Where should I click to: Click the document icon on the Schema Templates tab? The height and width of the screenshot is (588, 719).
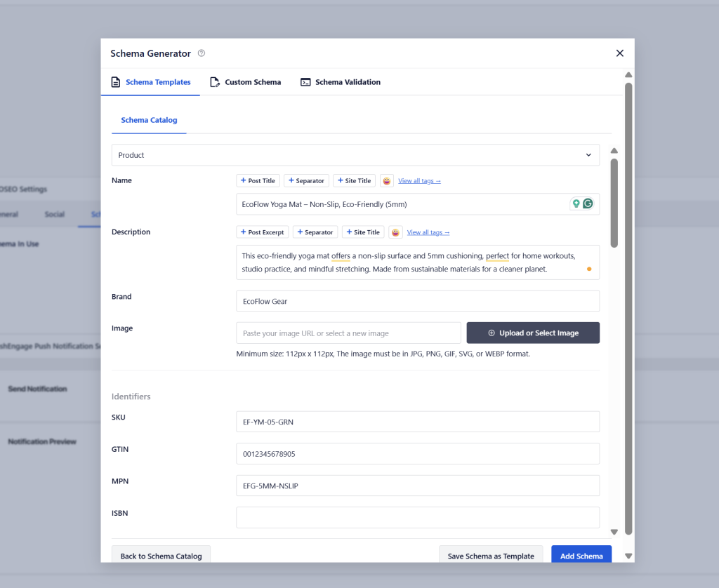(115, 81)
